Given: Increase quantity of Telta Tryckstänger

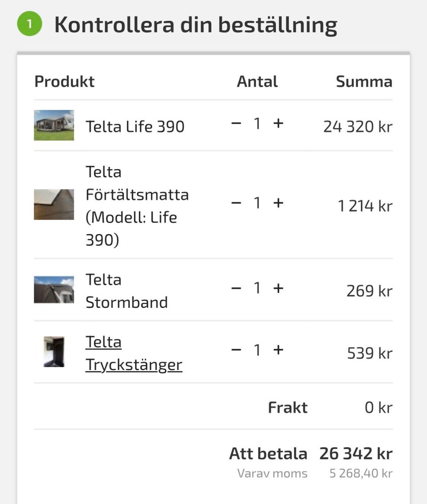Looking at the screenshot, I should [x=278, y=350].
